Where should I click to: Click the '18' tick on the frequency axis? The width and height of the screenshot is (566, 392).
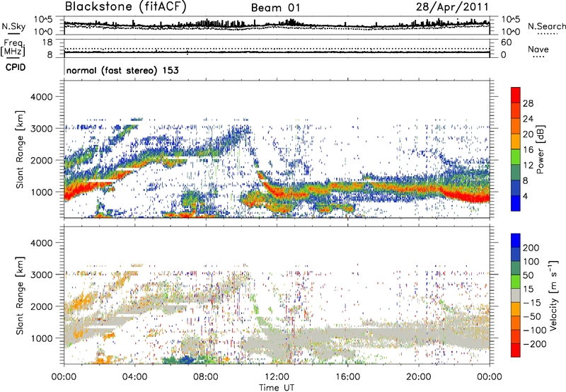pos(47,42)
